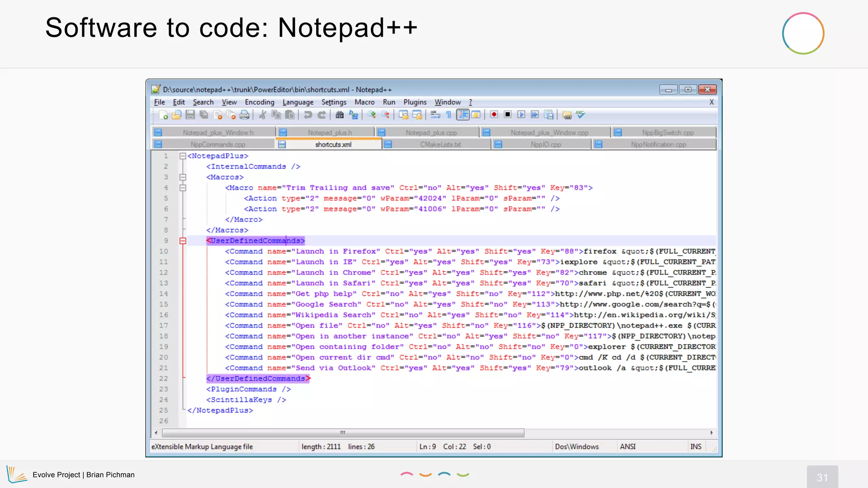Click the horizontal scrollbar right arrow
This screenshot has width=868, height=488.
[x=712, y=433]
